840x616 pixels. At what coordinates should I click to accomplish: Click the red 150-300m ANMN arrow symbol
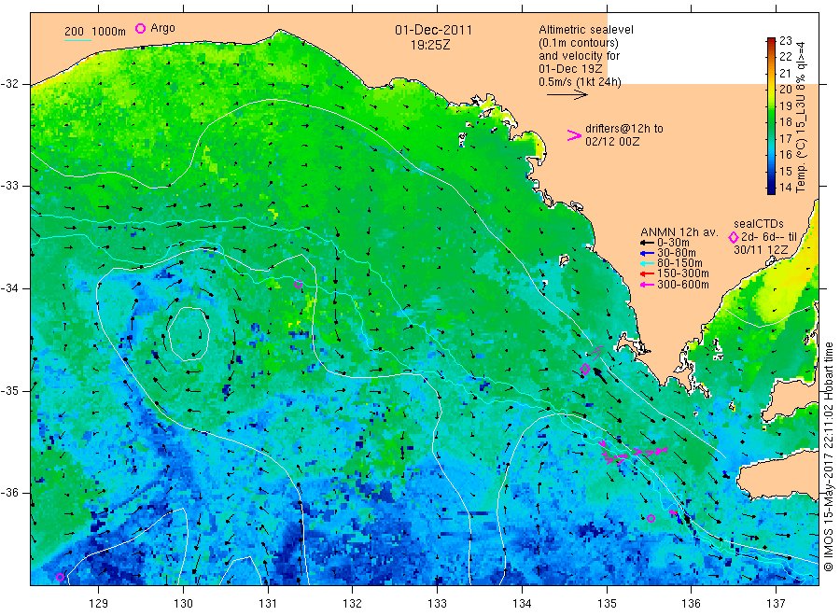pos(647,274)
